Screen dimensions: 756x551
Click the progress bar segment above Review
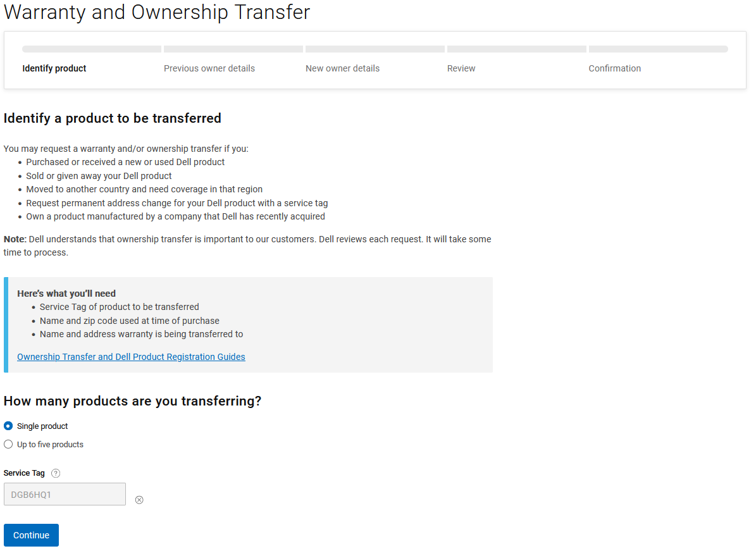pos(517,49)
